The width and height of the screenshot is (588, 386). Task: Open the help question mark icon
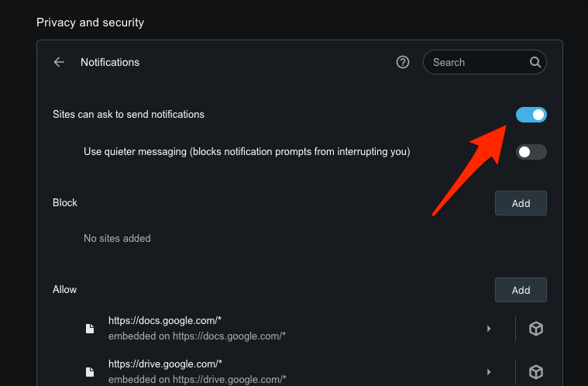[403, 62]
